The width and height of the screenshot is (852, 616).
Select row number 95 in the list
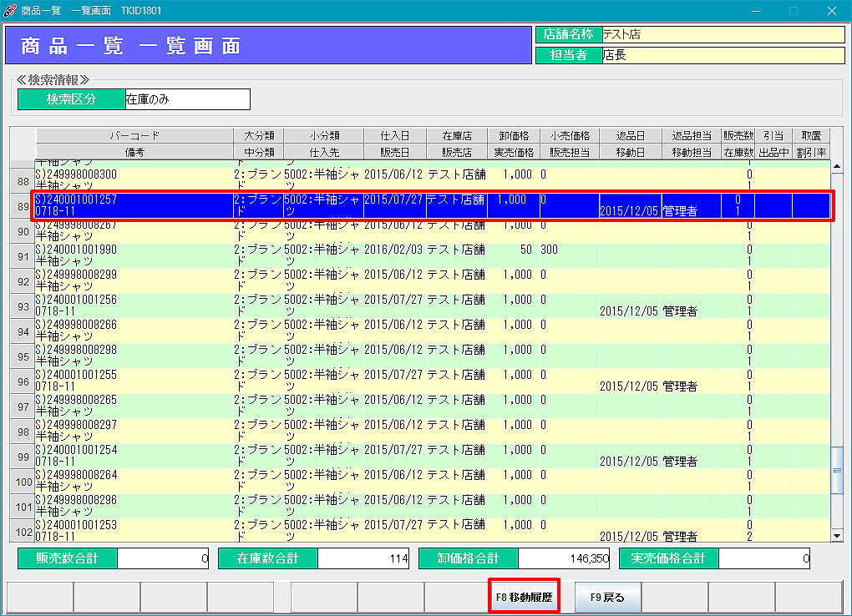click(x=23, y=356)
